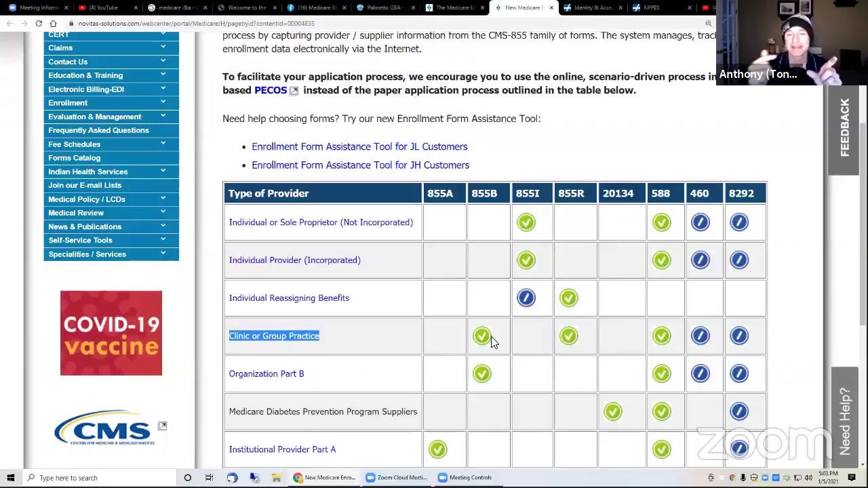Click the COVID-19 vaccine banner
The image size is (868, 488).
click(111, 333)
